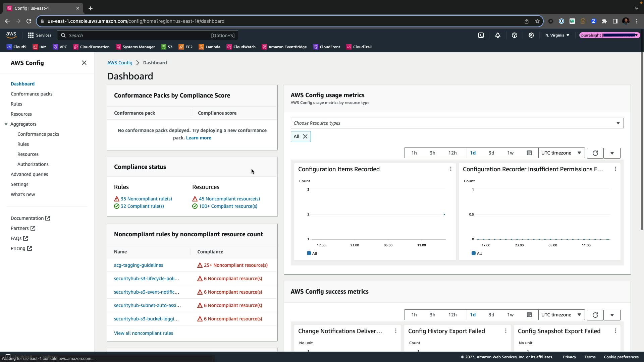Go to Advanced queries in sidebar
Image resolution: width=644 pixels, height=362 pixels.
[x=29, y=174]
